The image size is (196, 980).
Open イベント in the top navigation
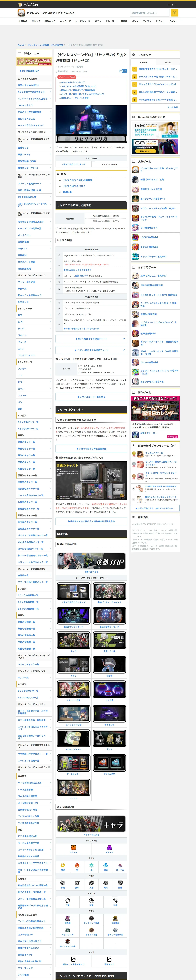pos(173,21)
